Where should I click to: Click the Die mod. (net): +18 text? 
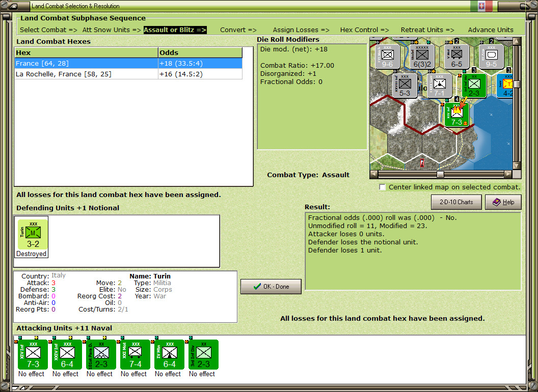(293, 49)
